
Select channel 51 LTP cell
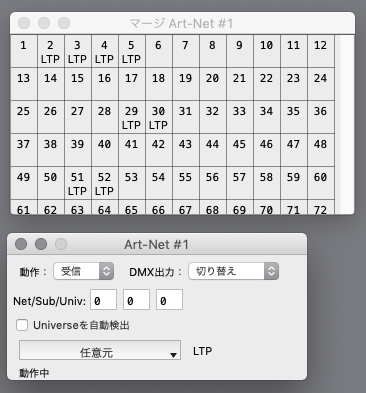78,183
